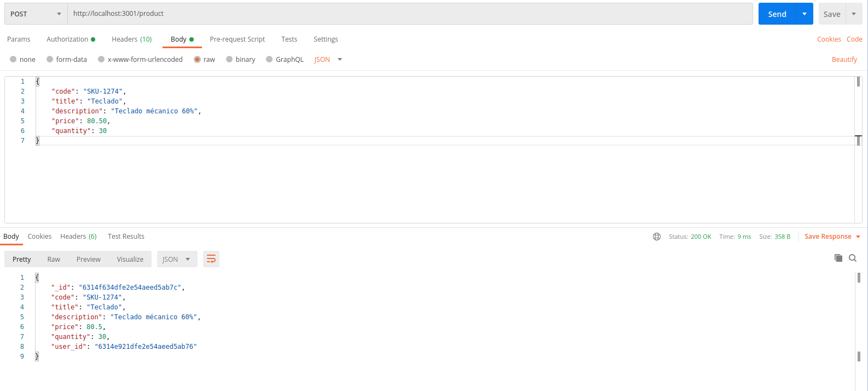Image resolution: width=868 pixels, height=391 pixels.
Task: Click the request body editor scrollbar
Action: [858, 82]
